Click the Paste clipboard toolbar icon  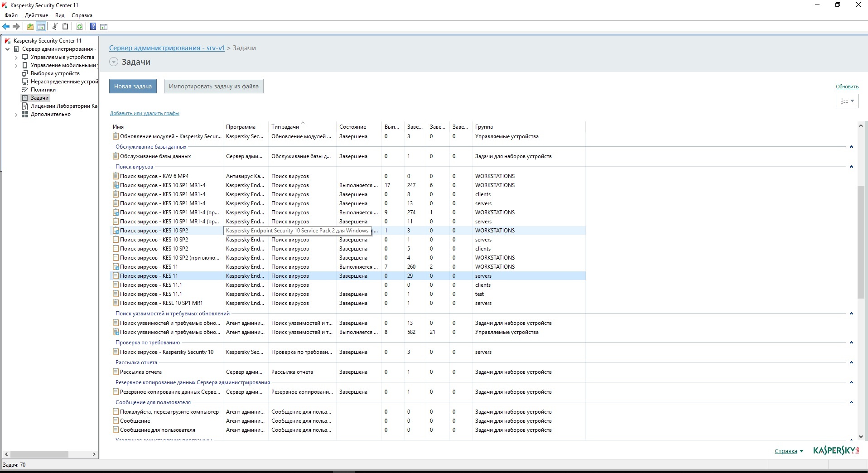(65, 27)
